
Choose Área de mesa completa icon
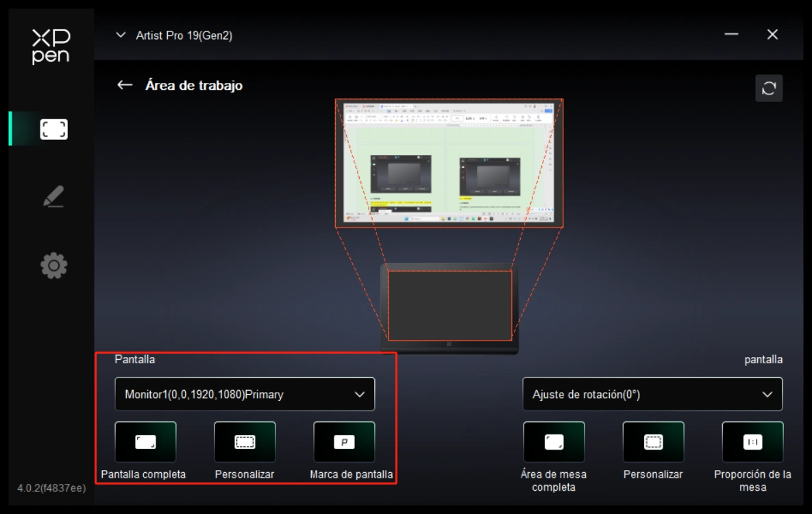pyautogui.click(x=554, y=442)
